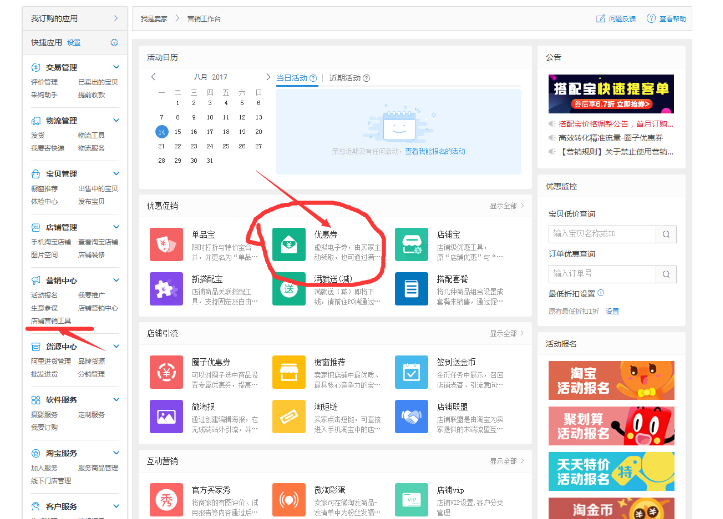Click the 营销中心 megaphone icon

tap(36, 280)
